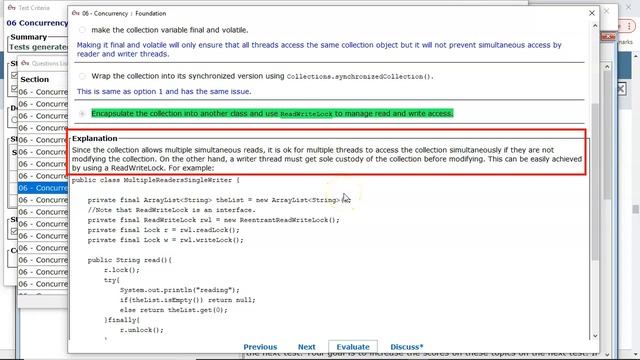Open the Discuss link
This screenshot has width=640, height=360.
(x=407, y=347)
